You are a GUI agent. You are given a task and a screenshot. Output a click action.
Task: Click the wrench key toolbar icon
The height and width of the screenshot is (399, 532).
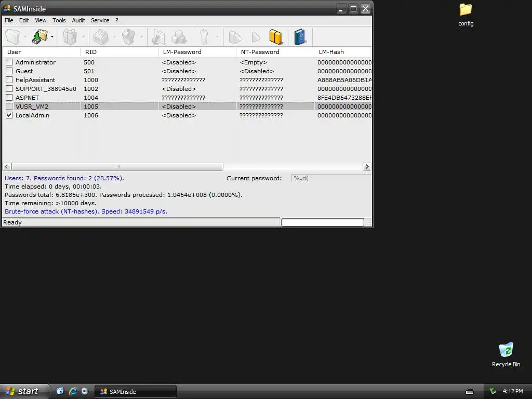coord(204,37)
